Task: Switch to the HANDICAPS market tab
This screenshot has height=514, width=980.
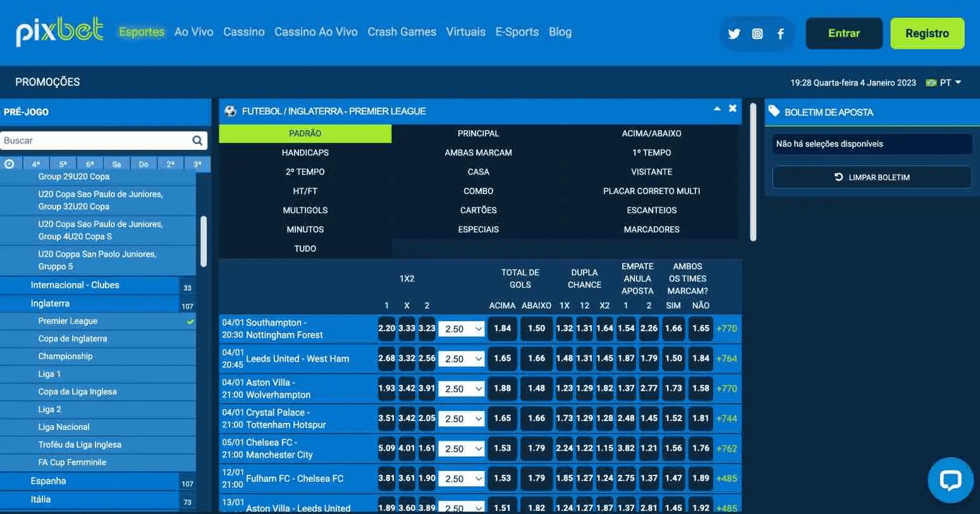Action: (305, 152)
